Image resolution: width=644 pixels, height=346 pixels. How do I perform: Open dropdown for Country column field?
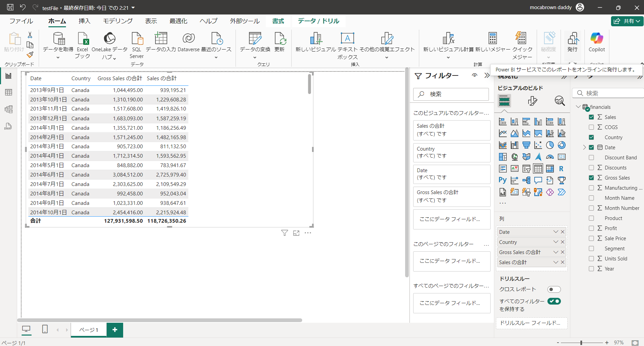coord(556,242)
